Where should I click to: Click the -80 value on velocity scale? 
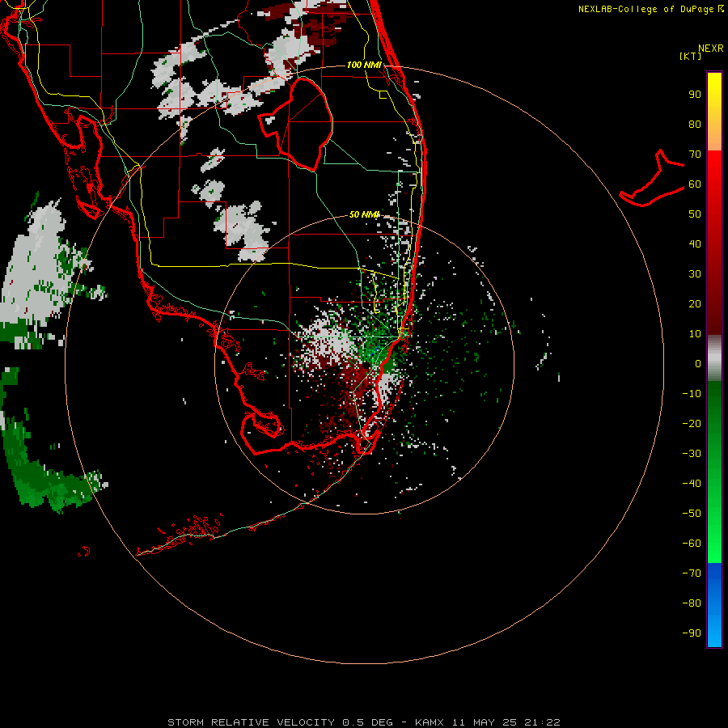pyautogui.click(x=692, y=603)
